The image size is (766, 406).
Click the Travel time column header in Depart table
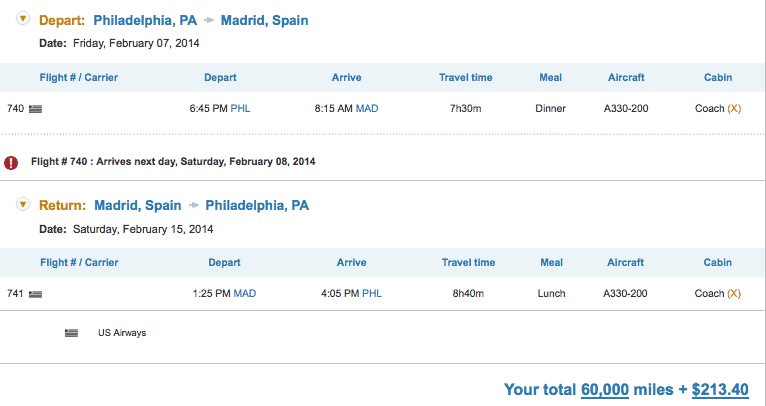[466, 77]
